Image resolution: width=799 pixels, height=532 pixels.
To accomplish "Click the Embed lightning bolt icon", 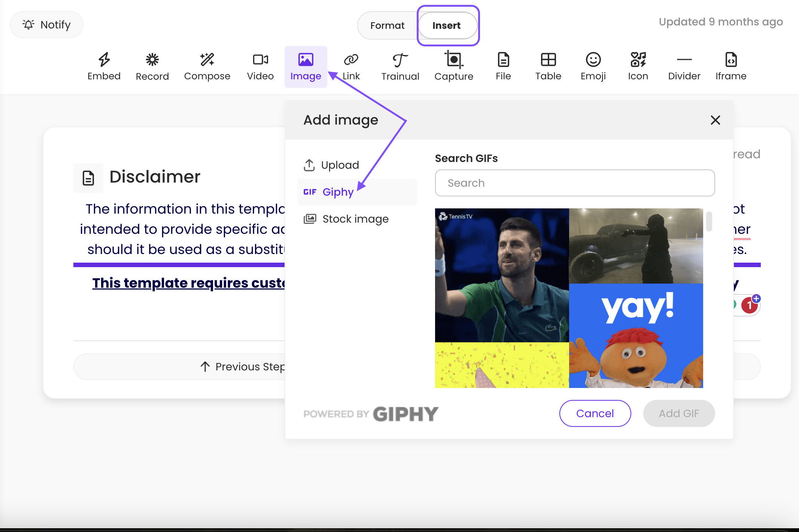I will 104,60.
